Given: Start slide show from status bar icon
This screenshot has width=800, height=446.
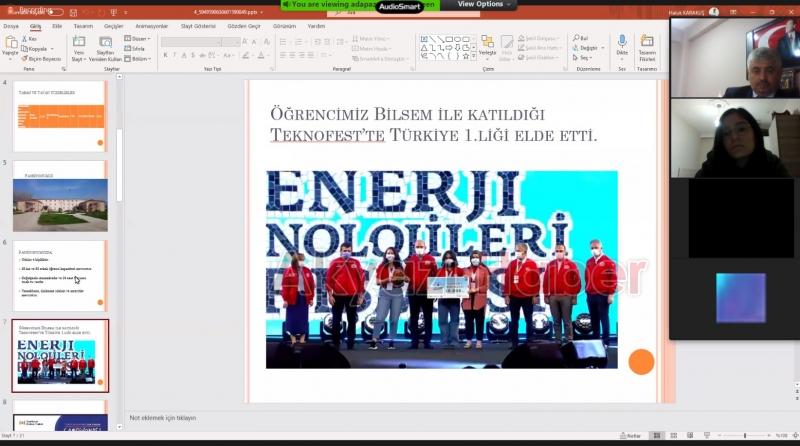Looking at the screenshot, I should (x=707, y=436).
